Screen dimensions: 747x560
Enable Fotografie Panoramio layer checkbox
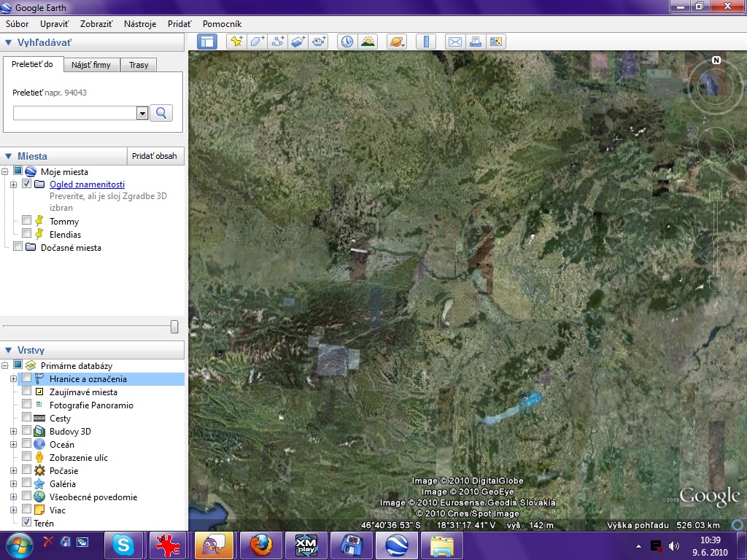pos(27,404)
